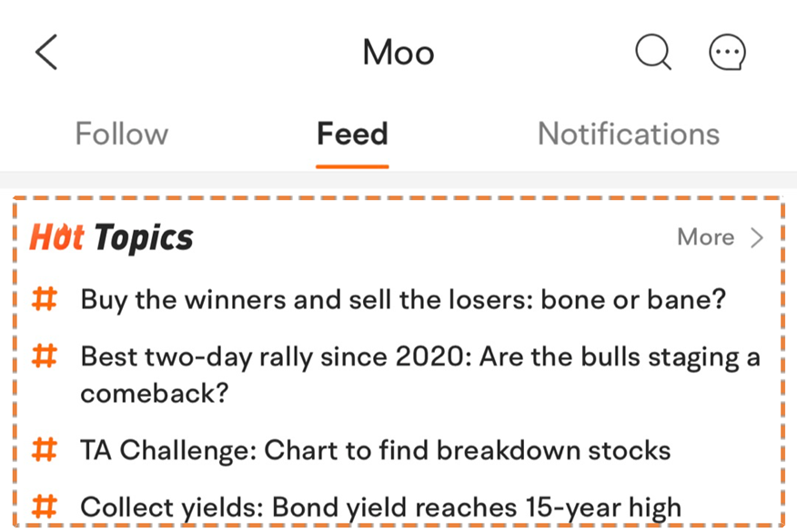This screenshot has width=797, height=532.
Task: Open messages via chat bubble icon
Action: point(727,52)
